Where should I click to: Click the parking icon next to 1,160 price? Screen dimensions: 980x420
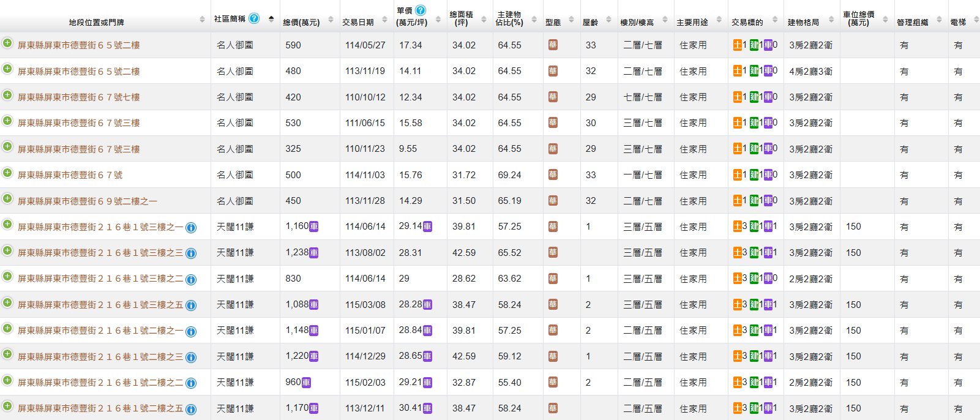pyautogui.click(x=313, y=227)
